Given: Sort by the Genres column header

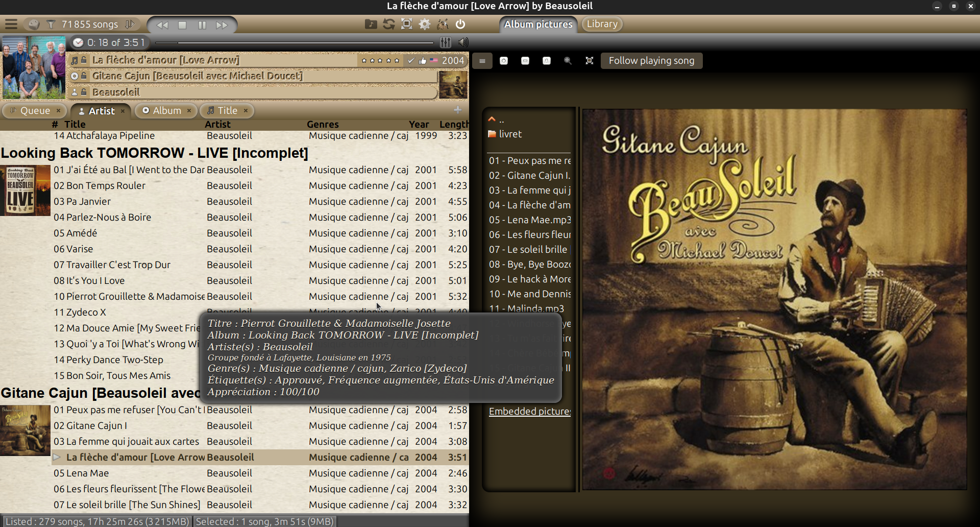Looking at the screenshot, I should [323, 124].
